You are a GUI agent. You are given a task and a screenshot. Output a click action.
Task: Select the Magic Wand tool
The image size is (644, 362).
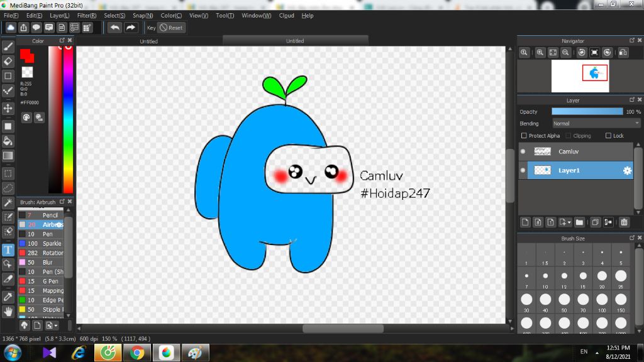(x=8, y=202)
